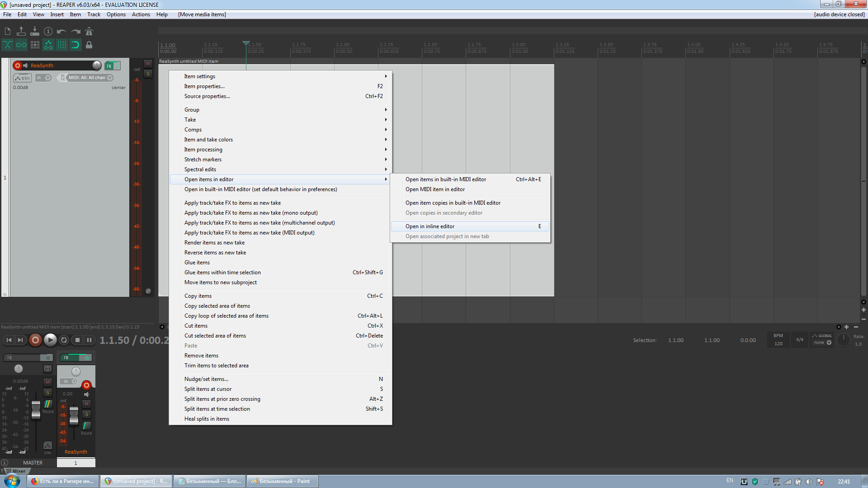Screen dimensions: 868x488
Task: Mute the ReaSynth track in arrange panel
Action: pyautogui.click(x=148, y=64)
